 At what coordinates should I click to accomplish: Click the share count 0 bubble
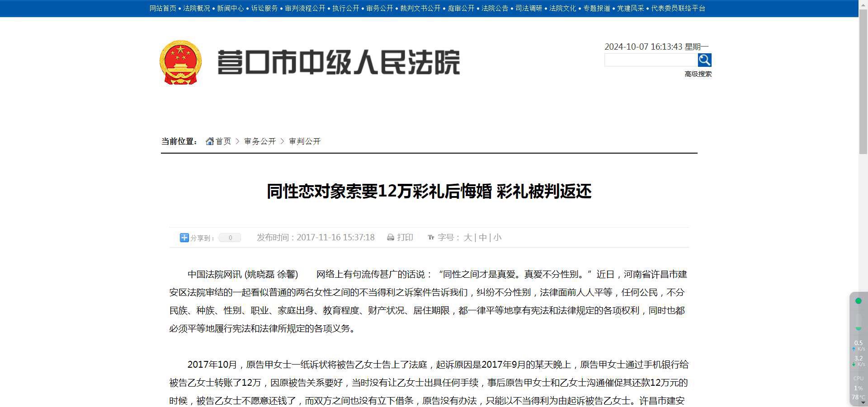[x=230, y=238]
